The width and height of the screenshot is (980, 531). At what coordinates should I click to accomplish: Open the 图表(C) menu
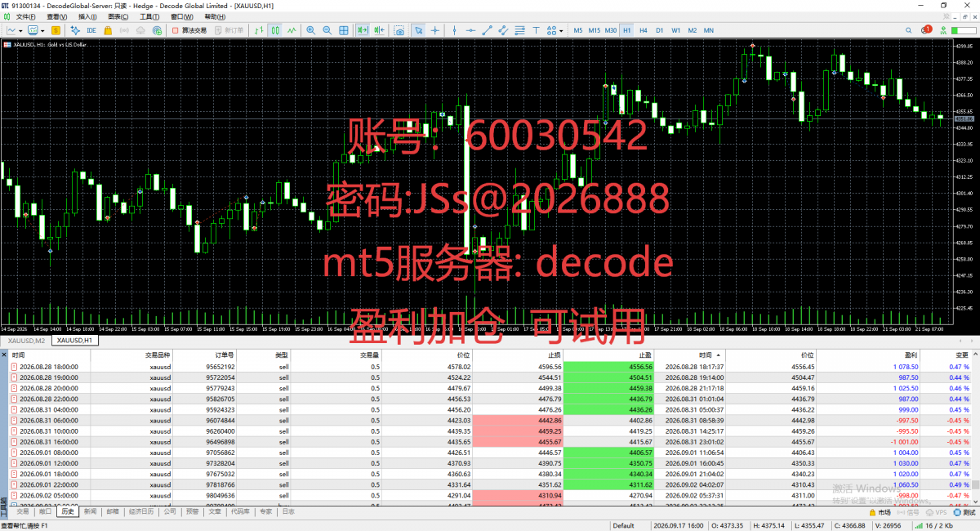pos(118,16)
